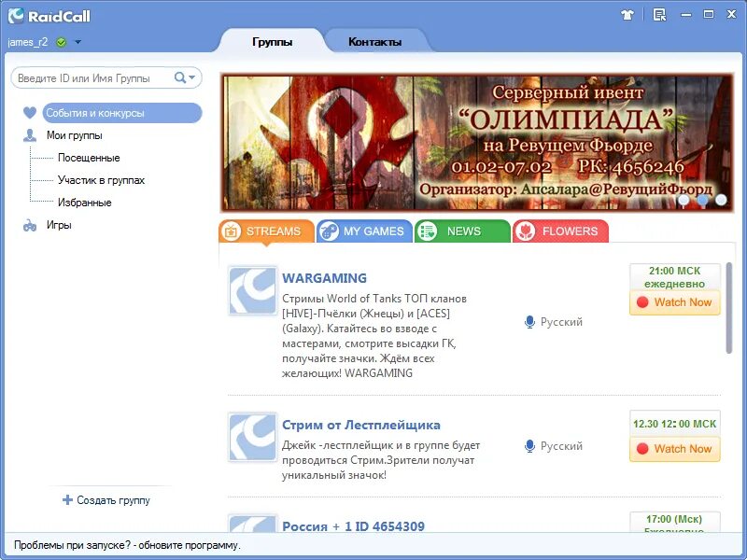Click the gamepad icon on the MY GAMES tab
This screenshot has width=747, height=560.
click(329, 230)
